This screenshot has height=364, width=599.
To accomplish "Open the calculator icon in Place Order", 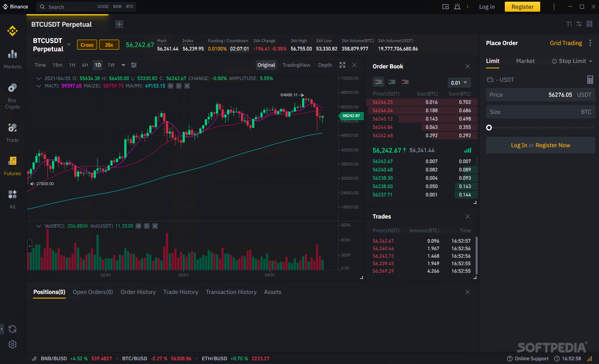I will click(590, 80).
